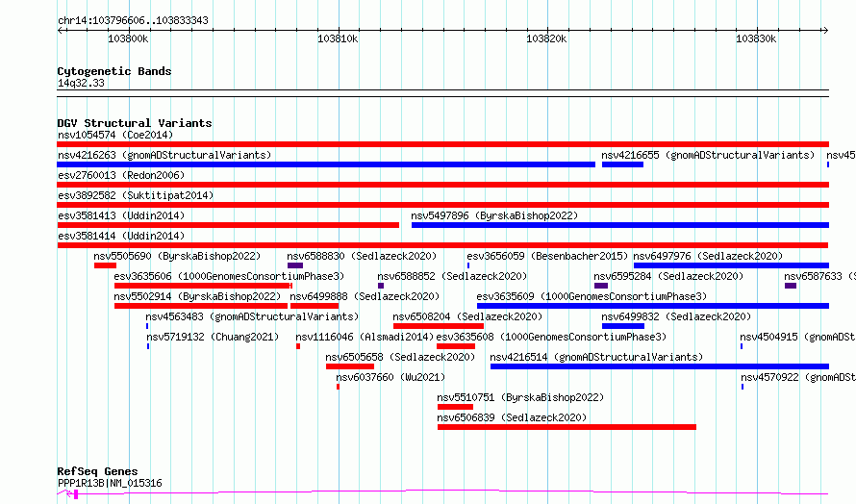Click esv2760013 (Redon2006) variant label

121,175
